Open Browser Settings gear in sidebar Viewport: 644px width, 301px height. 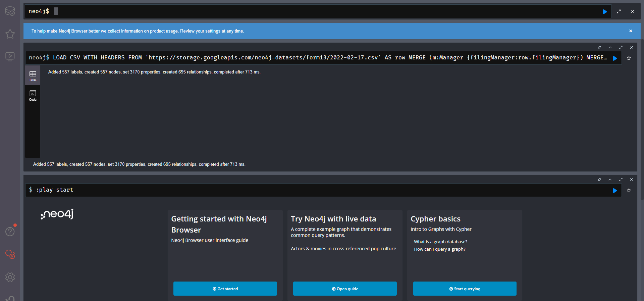click(x=10, y=277)
